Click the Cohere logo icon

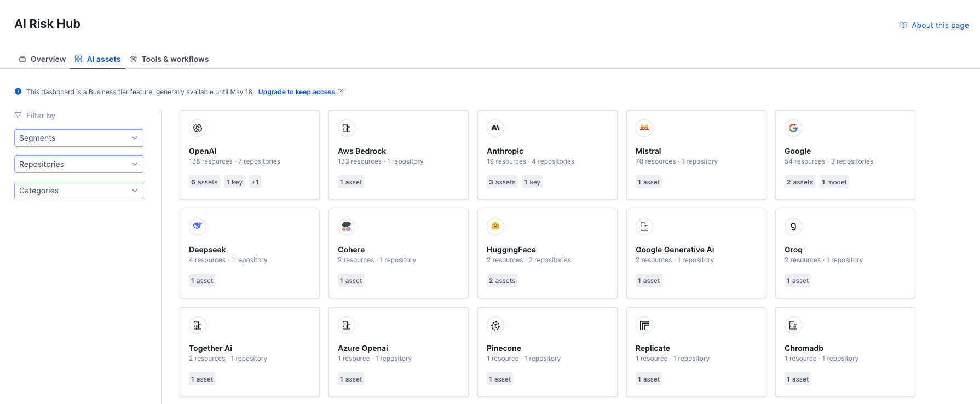point(347,227)
